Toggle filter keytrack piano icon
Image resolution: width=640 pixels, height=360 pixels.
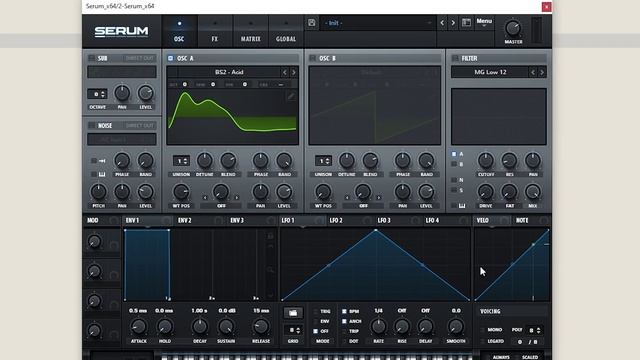pyautogui.click(x=462, y=206)
